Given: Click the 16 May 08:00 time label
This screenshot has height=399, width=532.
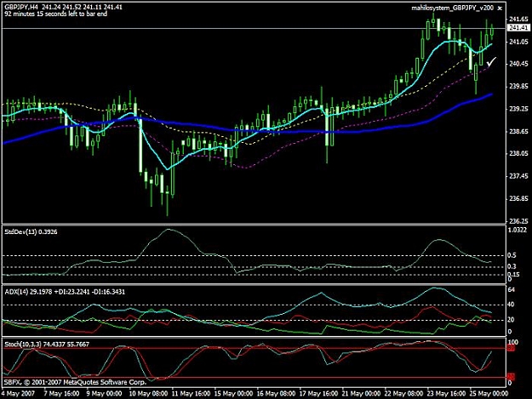Looking at the screenshot, I should pyautogui.click(x=276, y=394).
